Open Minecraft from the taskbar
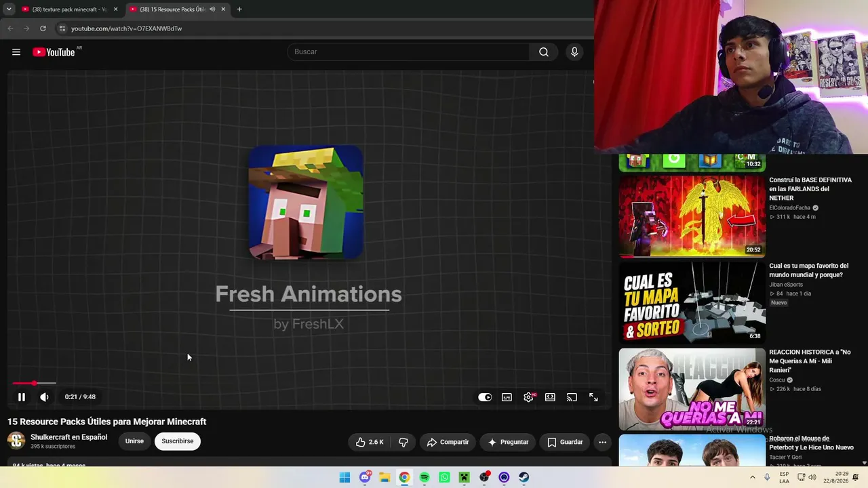 coord(465,477)
